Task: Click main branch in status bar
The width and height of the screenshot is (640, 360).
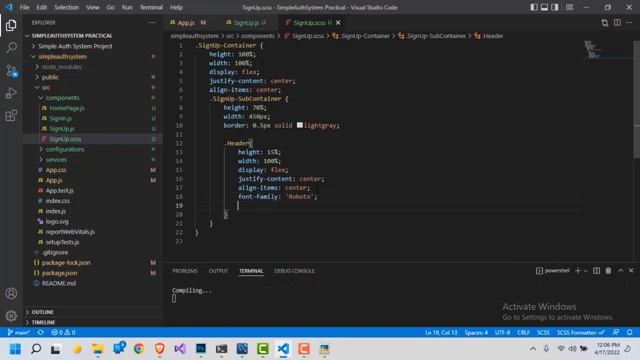Action: click(19, 332)
